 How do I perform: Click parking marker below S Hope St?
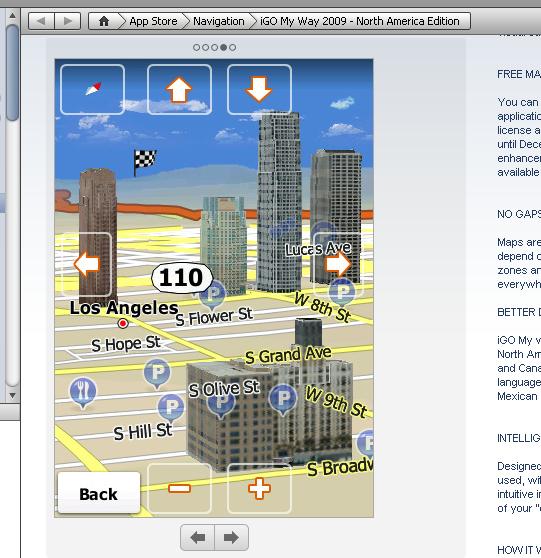[157, 373]
